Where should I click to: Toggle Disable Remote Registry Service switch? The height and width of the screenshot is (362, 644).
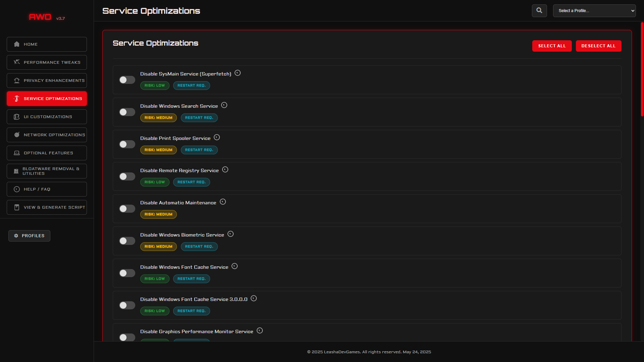(x=127, y=176)
